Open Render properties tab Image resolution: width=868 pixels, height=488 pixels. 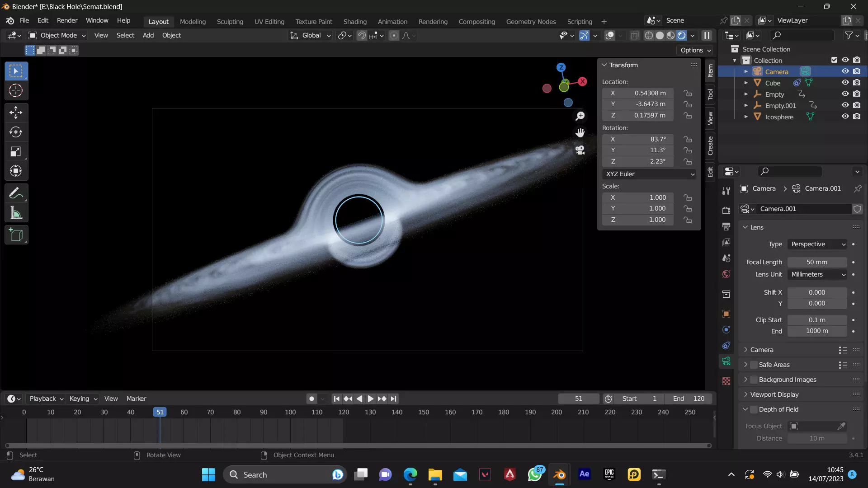tap(726, 210)
